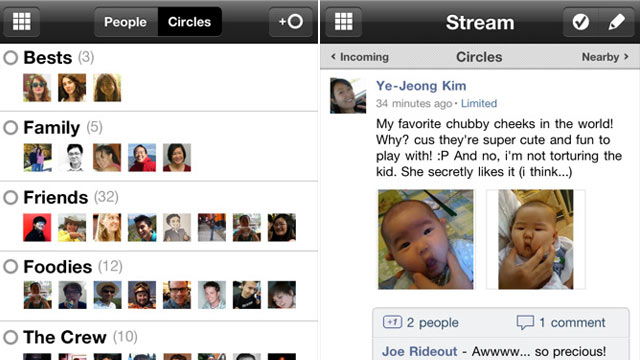Select the Bests circle radio button
The width and height of the screenshot is (640, 360).
[x=11, y=58]
